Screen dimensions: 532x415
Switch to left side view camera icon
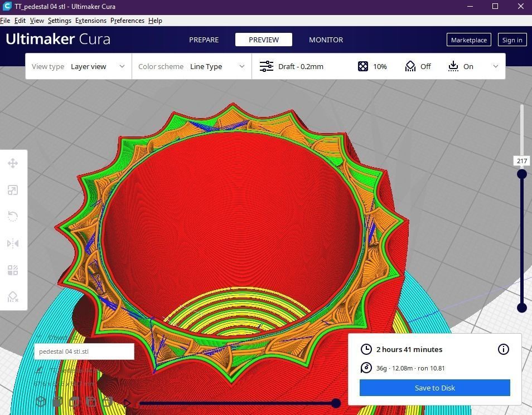tap(91, 402)
